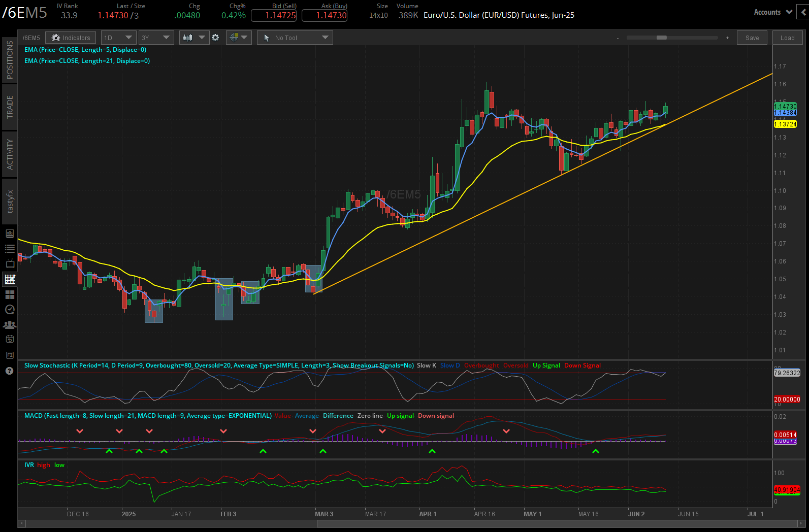Click the Save chart button
This screenshot has height=532, width=809.
point(752,38)
